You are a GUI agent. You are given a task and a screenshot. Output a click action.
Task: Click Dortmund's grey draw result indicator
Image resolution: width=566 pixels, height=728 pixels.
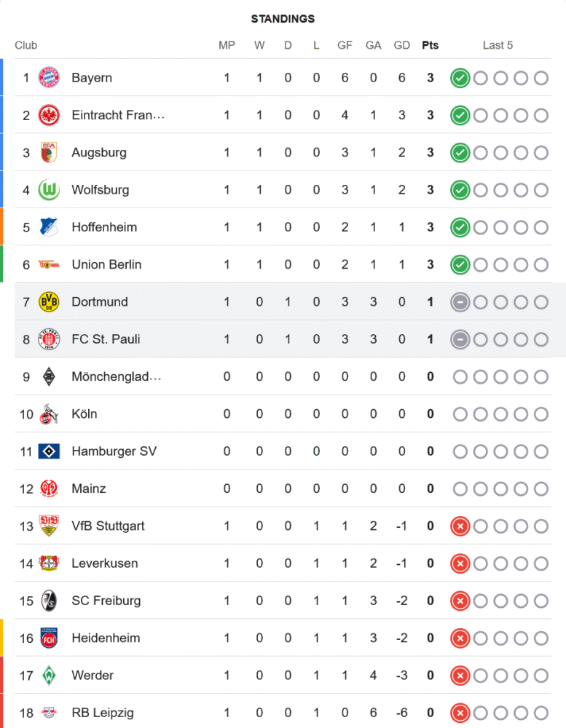tap(459, 301)
